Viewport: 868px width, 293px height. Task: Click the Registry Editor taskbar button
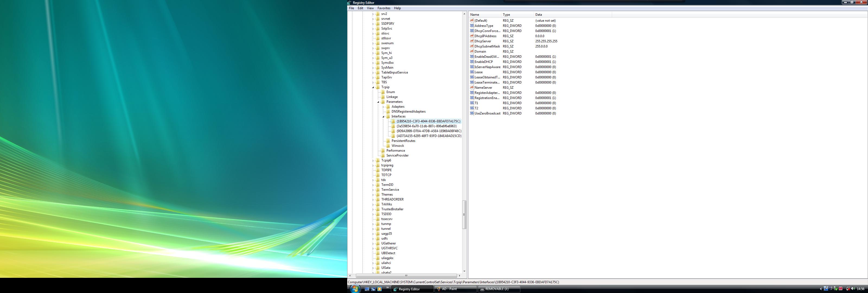(412, 289)
